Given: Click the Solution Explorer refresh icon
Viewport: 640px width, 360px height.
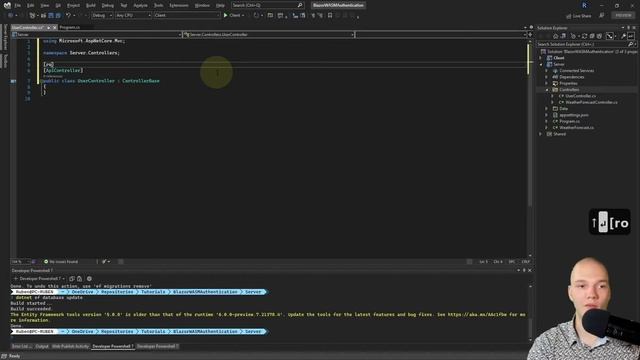Looking at the screenshot, I should [584, 36].
